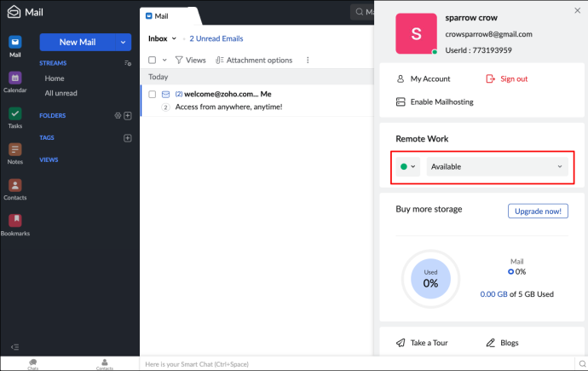Collapse the left sidebar with arrow icon
Viewport: 588px width, 371px height.
15,347
